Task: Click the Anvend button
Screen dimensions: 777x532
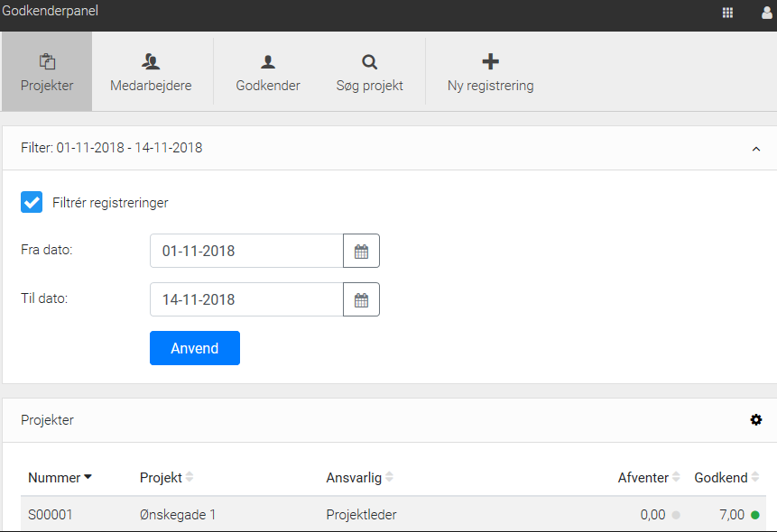Action: [x=195, y=348]
